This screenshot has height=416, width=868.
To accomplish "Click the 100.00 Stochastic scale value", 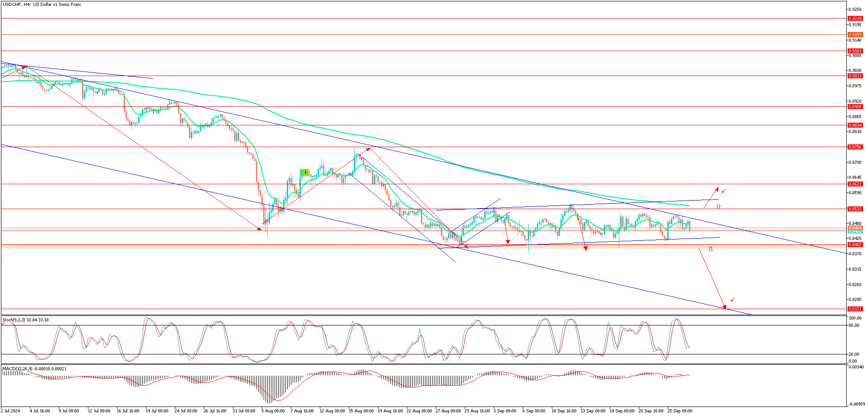I will (x=854, y=318).
